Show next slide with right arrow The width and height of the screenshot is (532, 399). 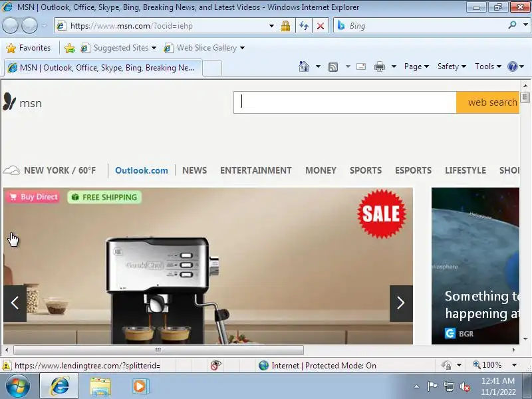click(401, 303)
